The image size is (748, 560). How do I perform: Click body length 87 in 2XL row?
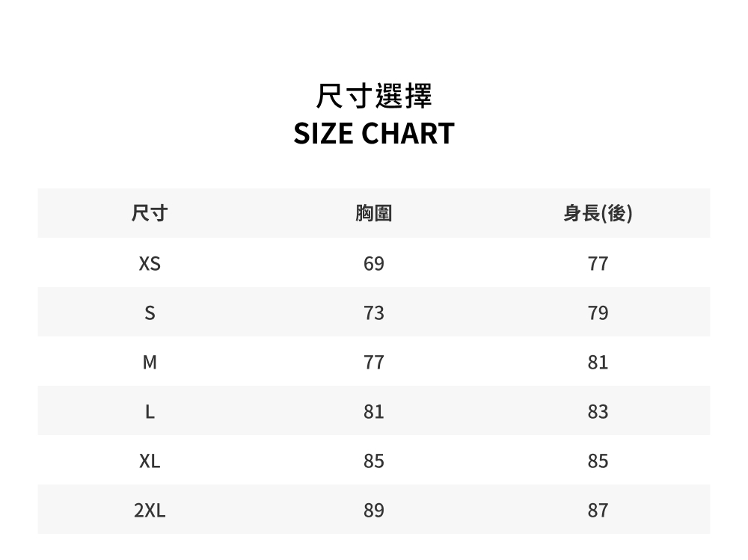[598, 511]
